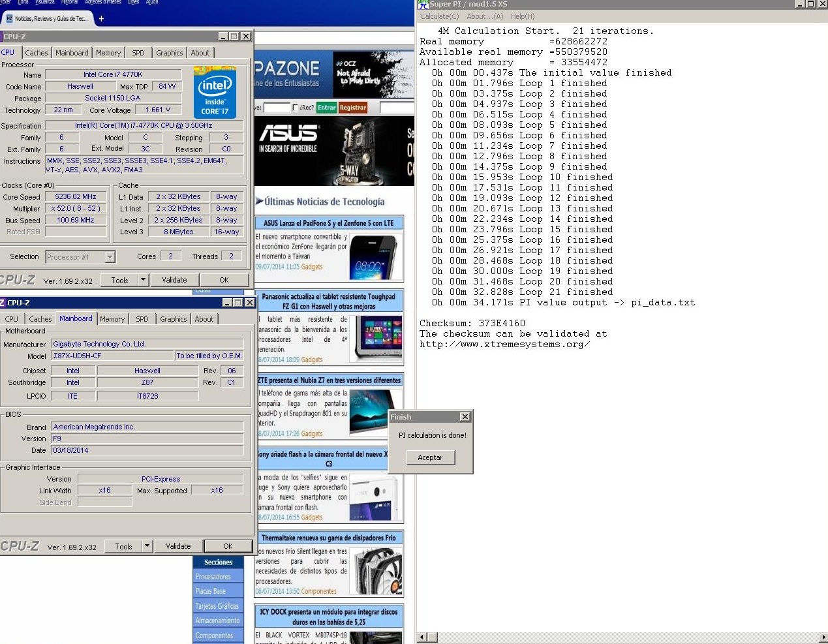Open the Procesadores section link

213,577
